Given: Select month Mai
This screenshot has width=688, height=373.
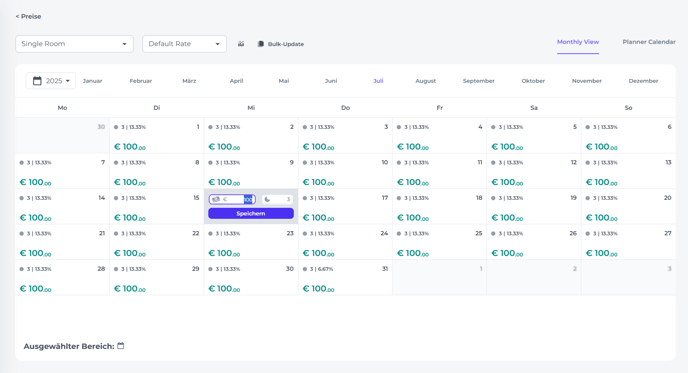Looking at the screenshot, I should click(284, 81).
